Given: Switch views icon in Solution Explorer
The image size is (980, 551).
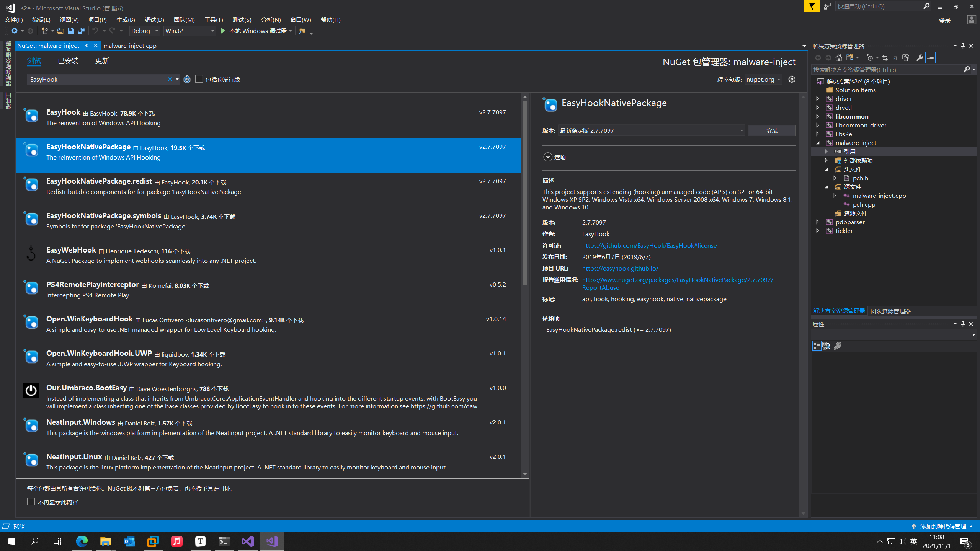Looking at the screenshot, I should [849, 58].
